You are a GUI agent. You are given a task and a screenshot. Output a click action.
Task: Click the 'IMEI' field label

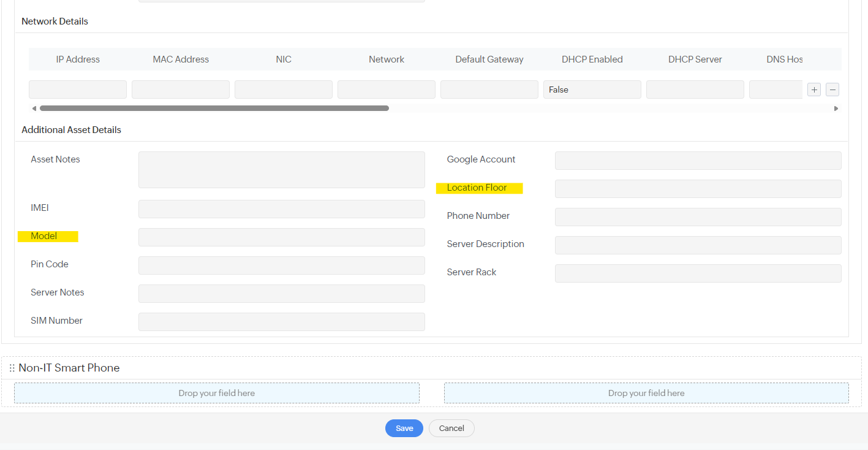coord(40,208)
